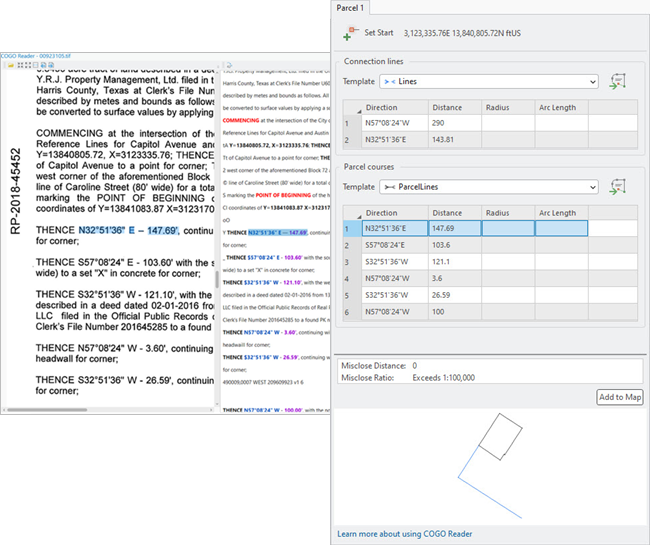
Task: Click the select-all corner of the Parcel courses grid
Action: pyautogui.click(x=352, y=213)
